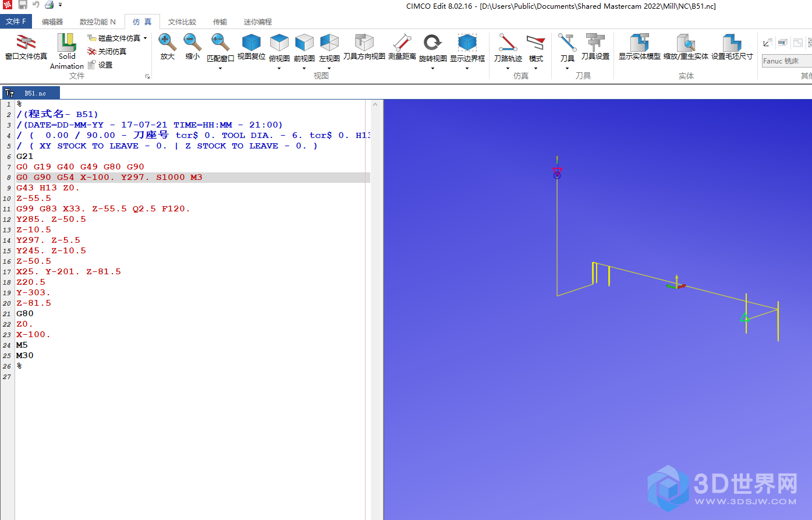Click line G43 H13 Z0.

[x=48, y=188]
